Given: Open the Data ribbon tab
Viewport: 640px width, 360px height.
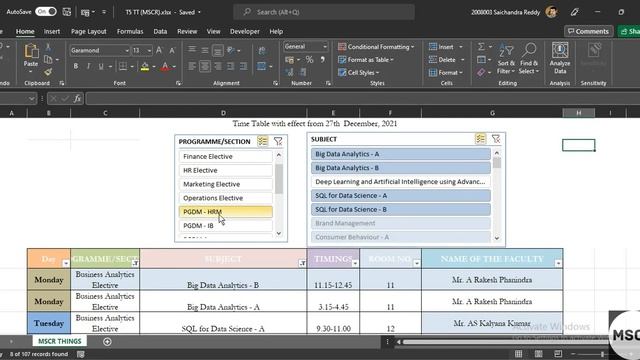Looking at the screenshot, I should coord(160,31).
